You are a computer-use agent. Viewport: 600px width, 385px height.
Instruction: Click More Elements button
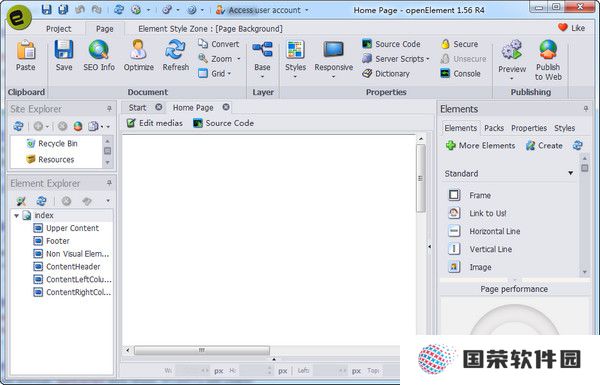pyautogui.click(x=480, y=145)
